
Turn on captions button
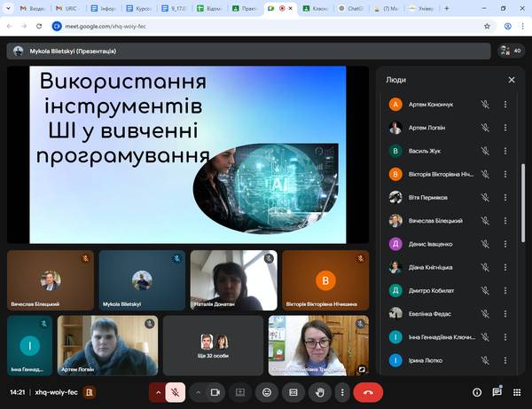[x=293, y=391]
